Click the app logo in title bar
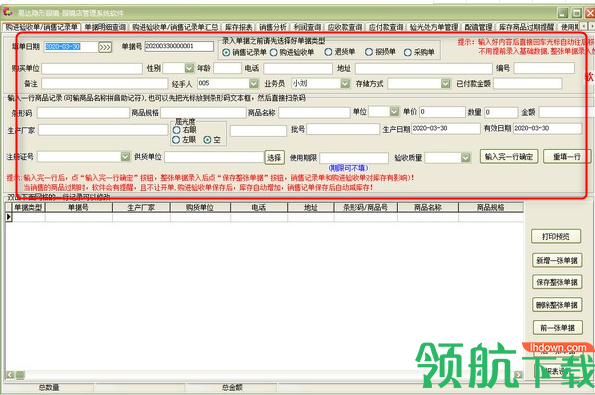Image resolution: width=595 pixels, height=395 pixels. [8, 13]
